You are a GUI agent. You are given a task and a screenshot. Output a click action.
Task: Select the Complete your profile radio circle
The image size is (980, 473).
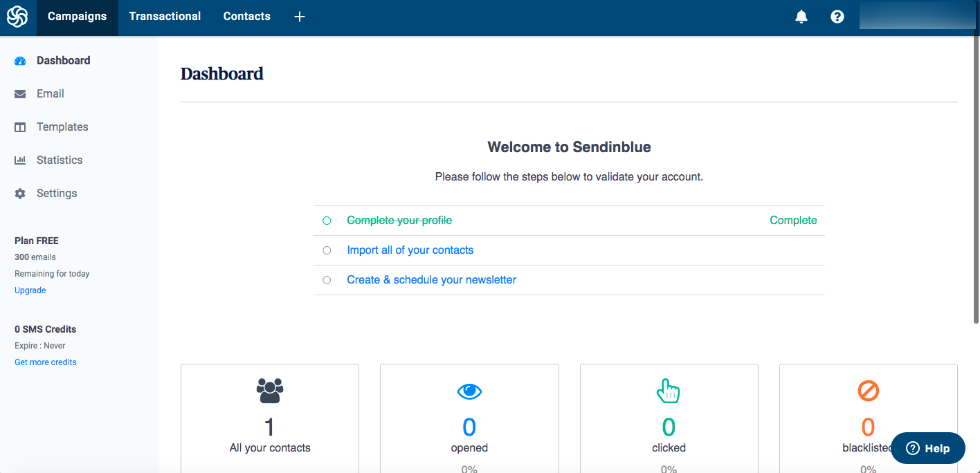327,221
